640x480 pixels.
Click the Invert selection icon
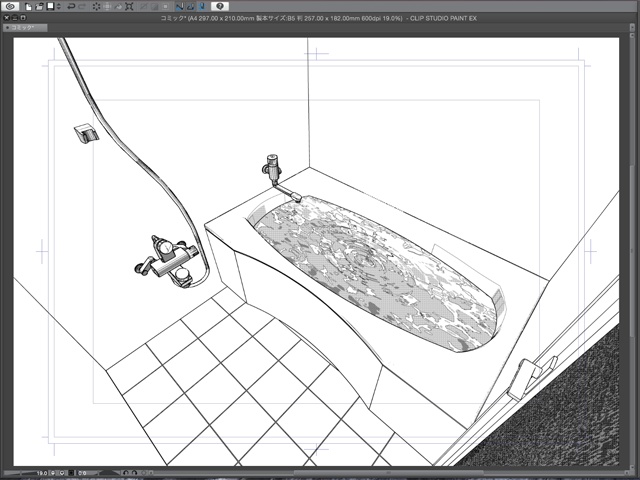[154, 7]
